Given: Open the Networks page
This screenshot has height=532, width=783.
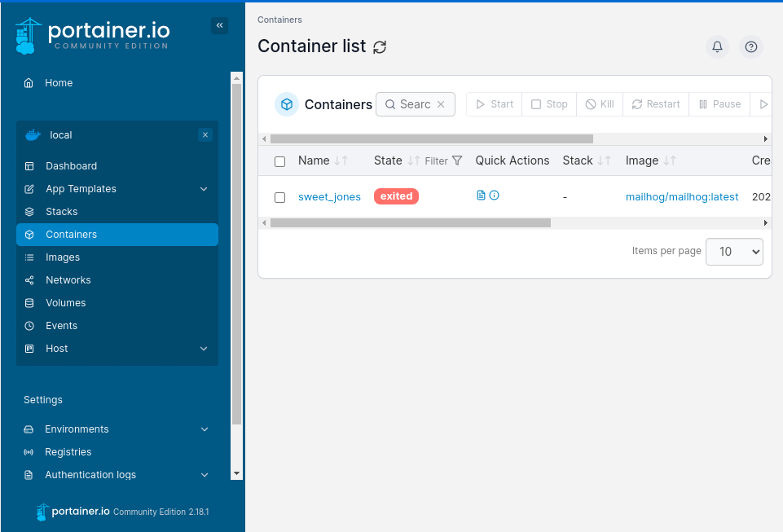Looking at the screenshot, I should tap(117, 280).
